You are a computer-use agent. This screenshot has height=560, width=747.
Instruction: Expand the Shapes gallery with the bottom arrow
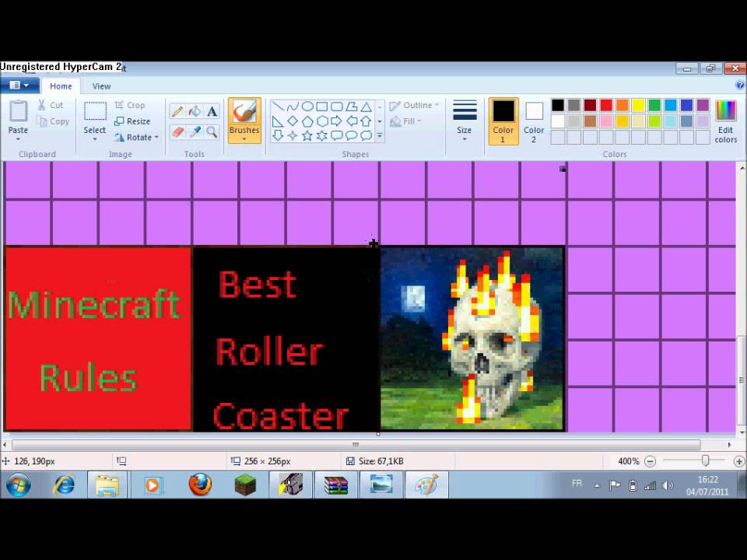(380, 135)
